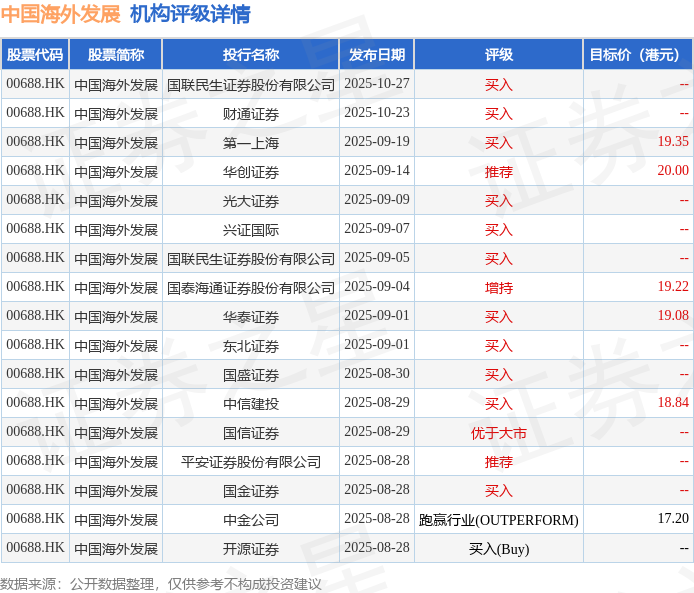
Task: Click 中国海外发展 in the 中金公司 row
Action: click(116, 520)
